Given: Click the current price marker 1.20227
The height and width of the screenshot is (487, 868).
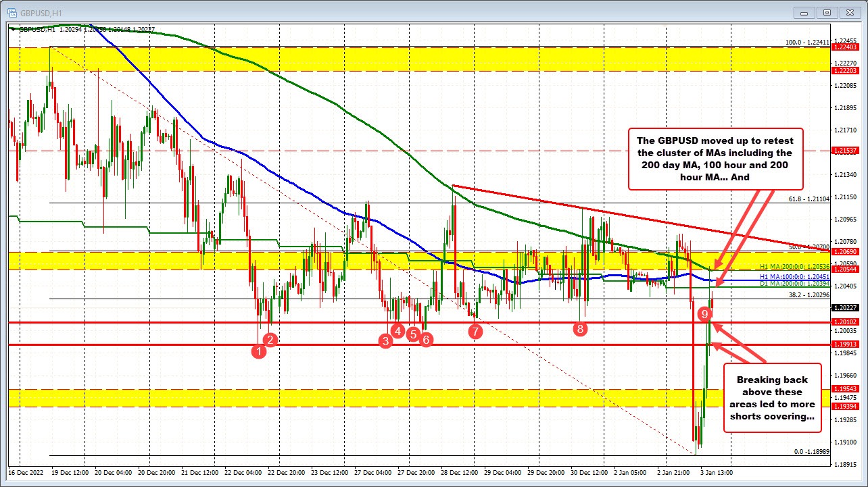Looking at the screenshot, I should (846, 307).
